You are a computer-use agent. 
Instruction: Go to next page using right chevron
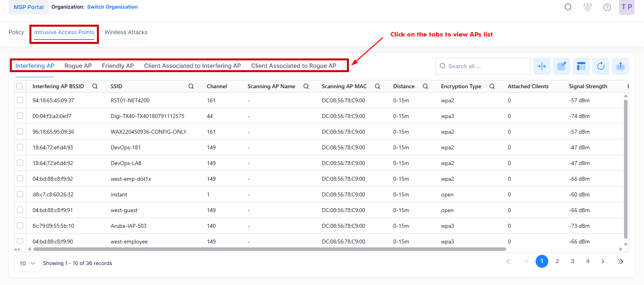point(603,261)
